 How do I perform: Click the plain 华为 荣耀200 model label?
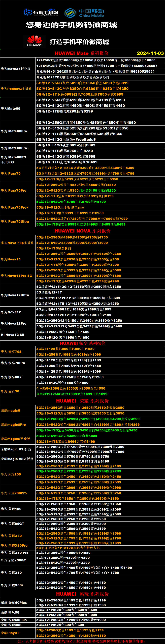(11, 474)
